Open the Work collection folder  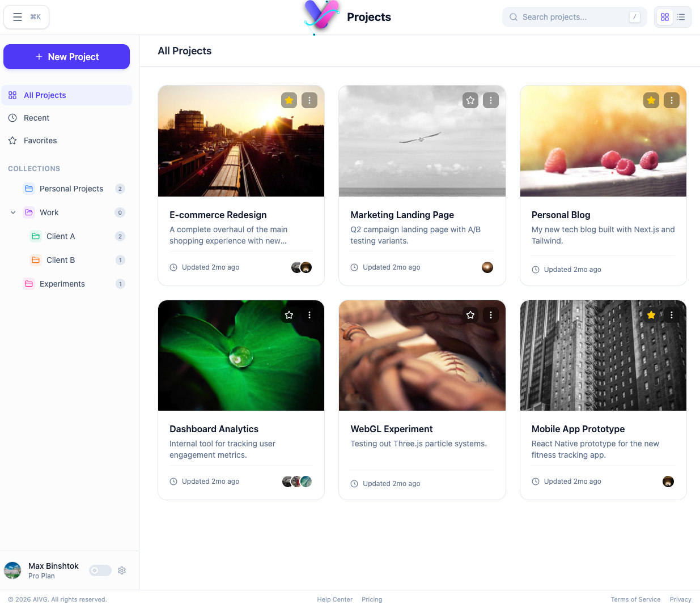49,212
